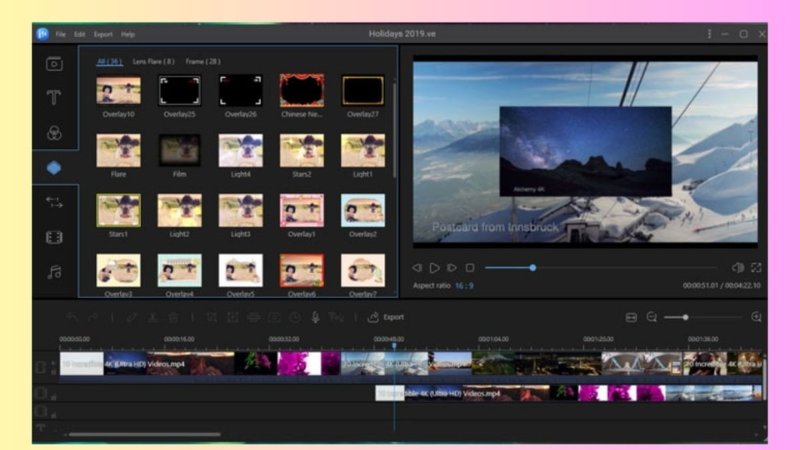The height and width of the screenshot is (450, 800).
Task: Open the Edit menu
Action: [80, 34]
